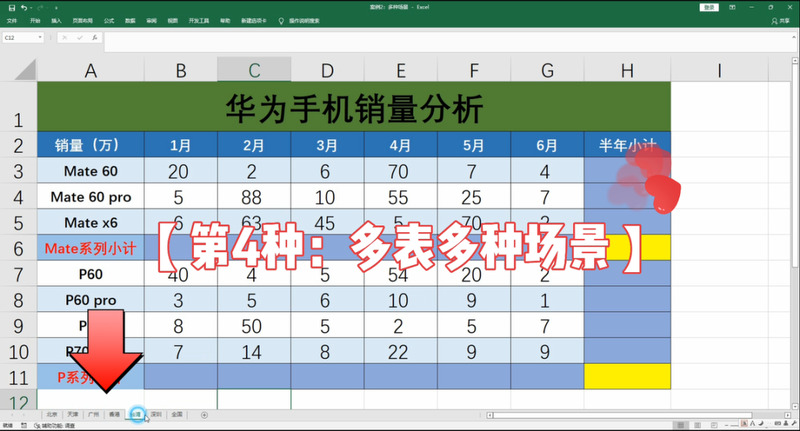Screen dimensions: 800x431
Task: Click the formula bar confirm checkmark icon
Action: pos(80,37)
